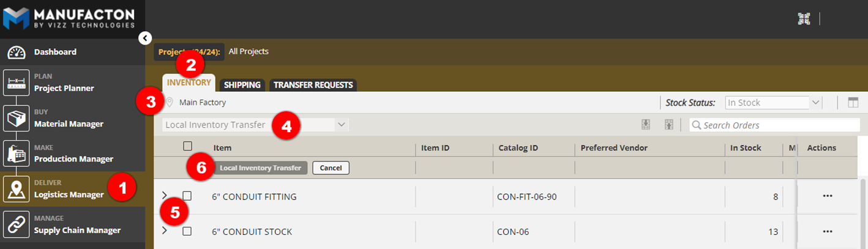Check the 6" CONDUIT FITTING row checkbox
This screenshot has height=249, width=868.
point(187,196)
